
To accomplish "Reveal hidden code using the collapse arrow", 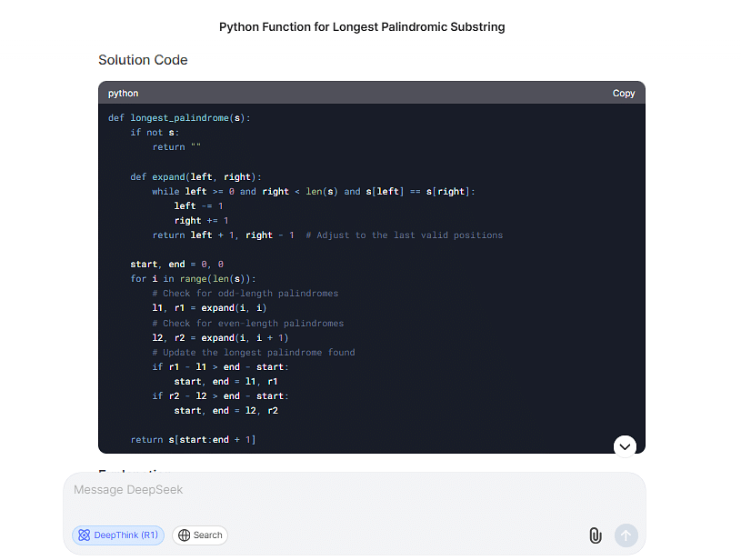I will [x=625, y=446].
